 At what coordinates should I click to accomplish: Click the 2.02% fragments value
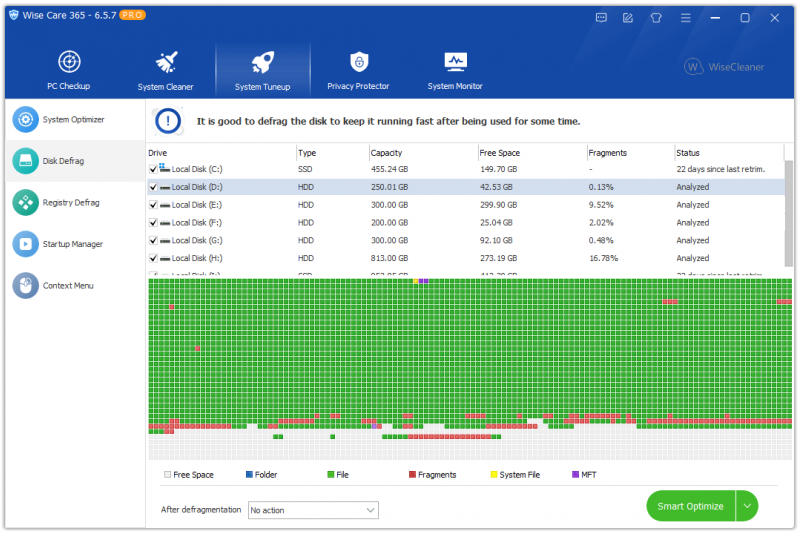click(x=601, y=223)
